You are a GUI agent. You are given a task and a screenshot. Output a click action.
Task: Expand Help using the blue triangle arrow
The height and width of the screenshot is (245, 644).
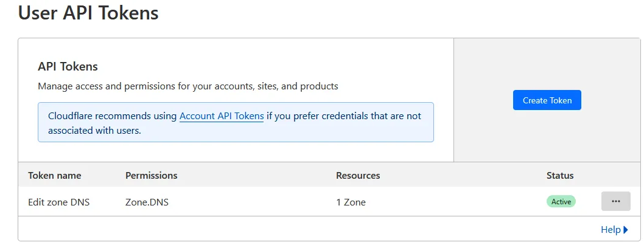coord(626,230)
